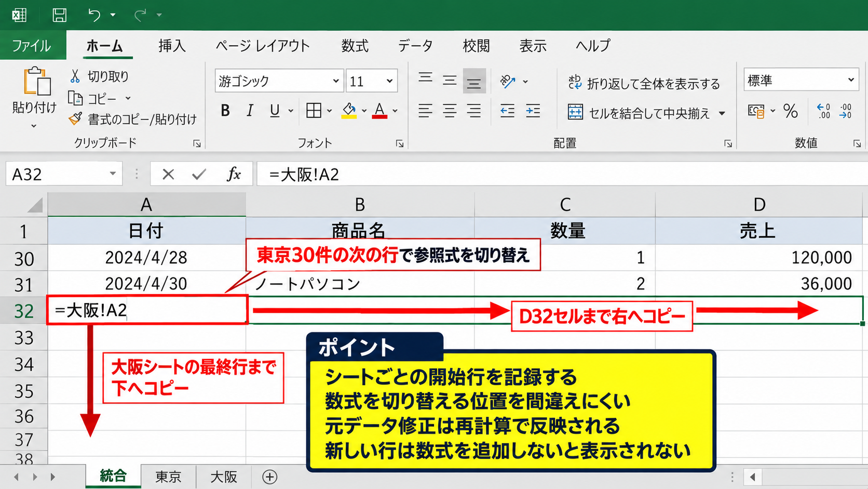Open the merge cells dropdown arrow

722,113
